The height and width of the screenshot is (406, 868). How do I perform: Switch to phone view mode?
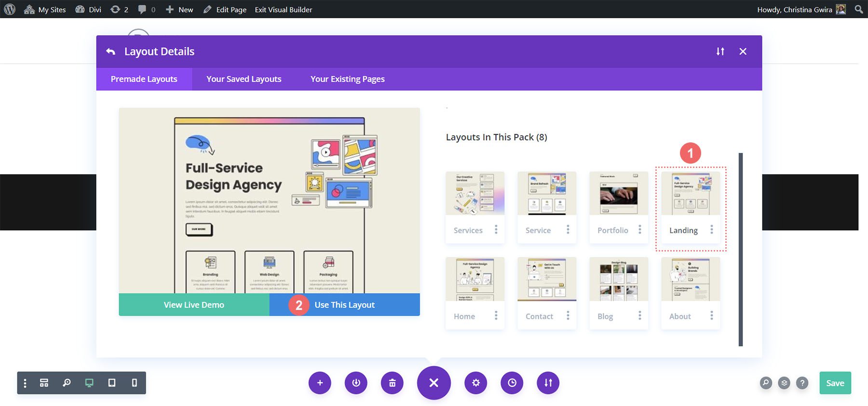coord(135,383)
